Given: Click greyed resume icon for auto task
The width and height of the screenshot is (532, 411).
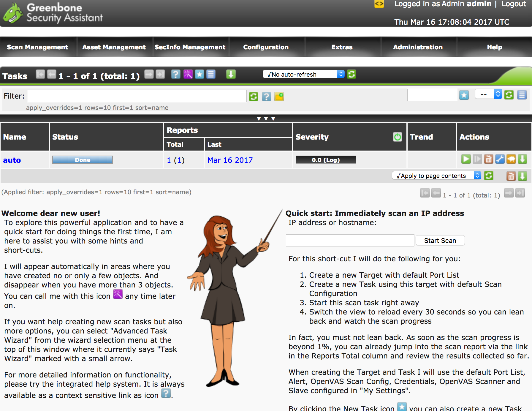Looking at the screenshot, I should click(477, 159).
